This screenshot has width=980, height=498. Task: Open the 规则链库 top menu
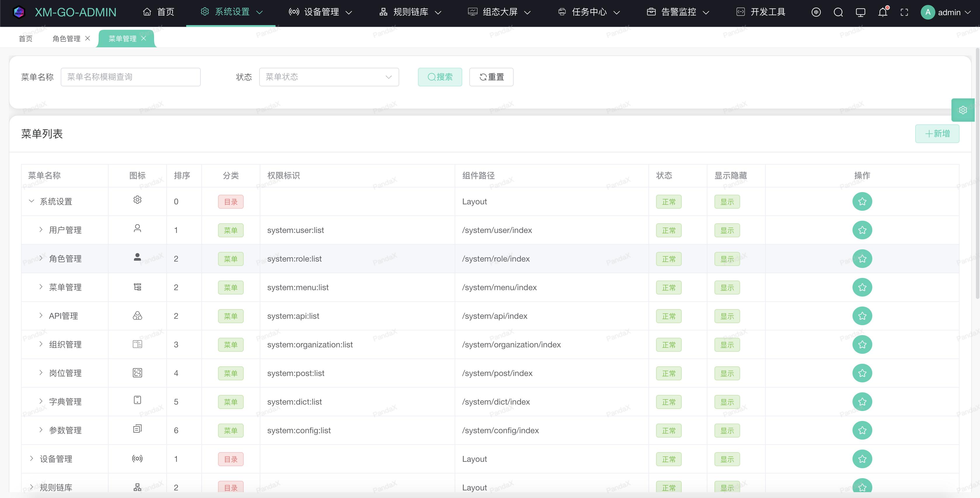coord(410,12)
